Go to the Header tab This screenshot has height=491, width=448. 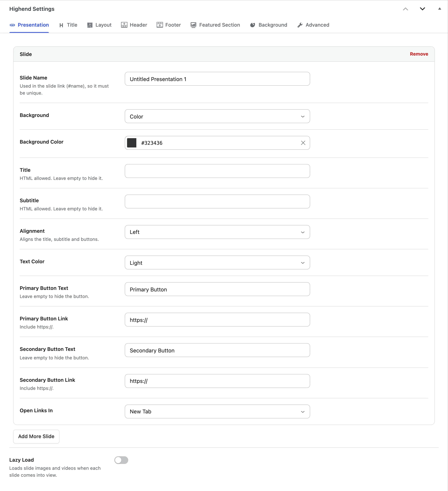[x=134, y=25]
